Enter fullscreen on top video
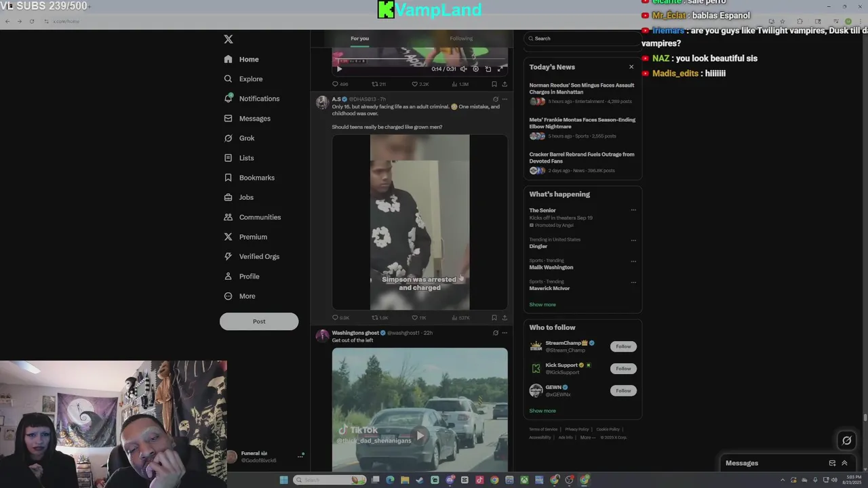This screenshot has height=488, width=868. click(x=500, y=68)
